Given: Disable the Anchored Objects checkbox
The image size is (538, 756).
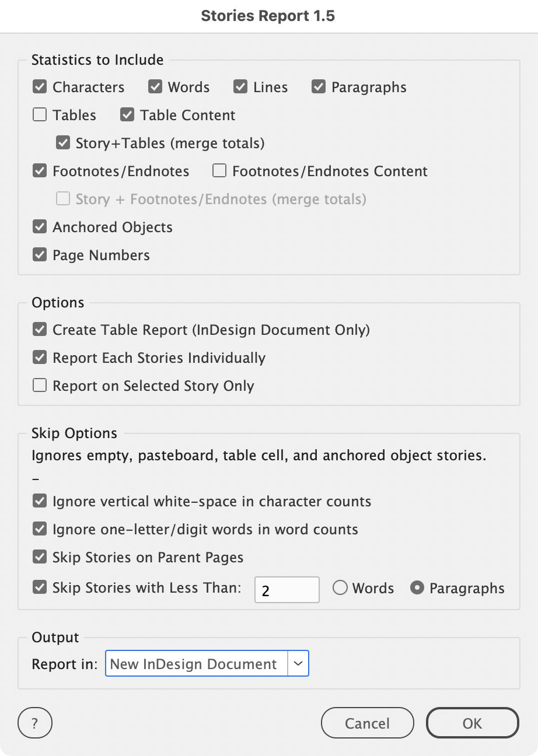Looking at the screenshot, I should tap(40, 227).
